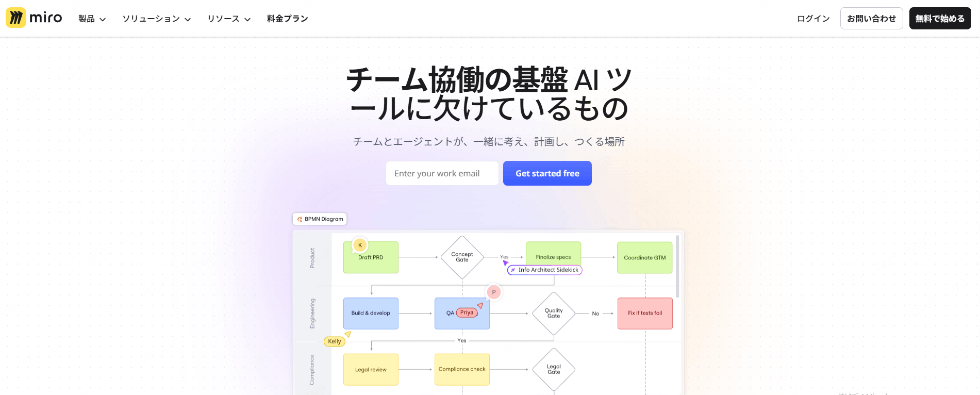Click the Info Architect Sidekick tag

click(545, 270)
